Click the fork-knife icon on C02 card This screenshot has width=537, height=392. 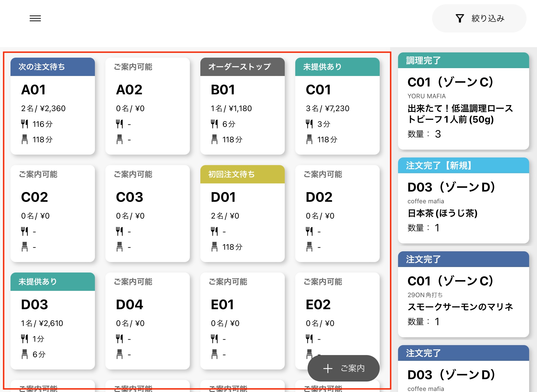[25, 231]
